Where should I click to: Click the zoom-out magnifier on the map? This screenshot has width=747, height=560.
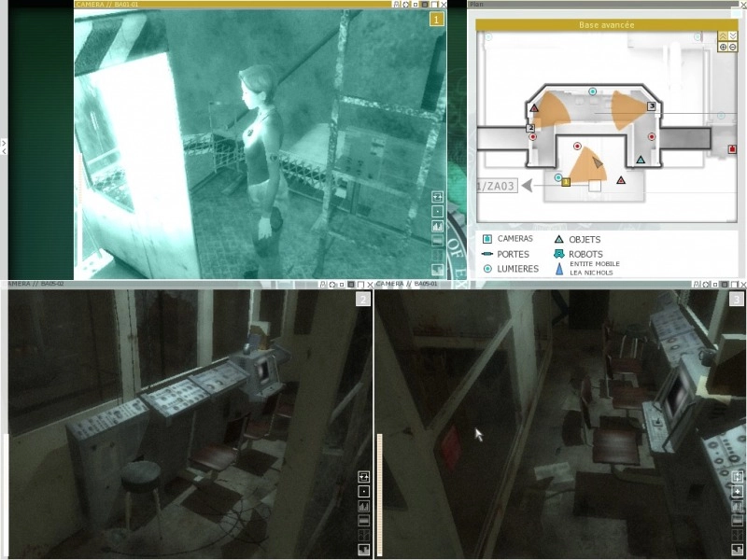[x=733, y=47]
